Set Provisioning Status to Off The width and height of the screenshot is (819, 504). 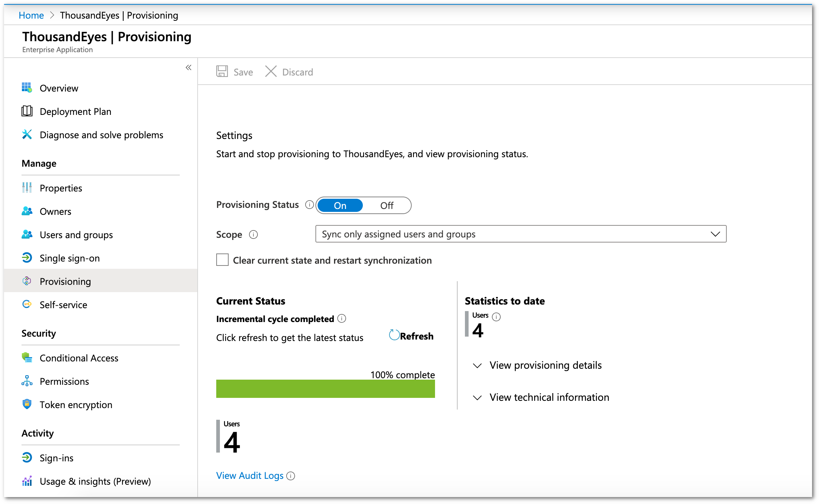coord(387,205)
